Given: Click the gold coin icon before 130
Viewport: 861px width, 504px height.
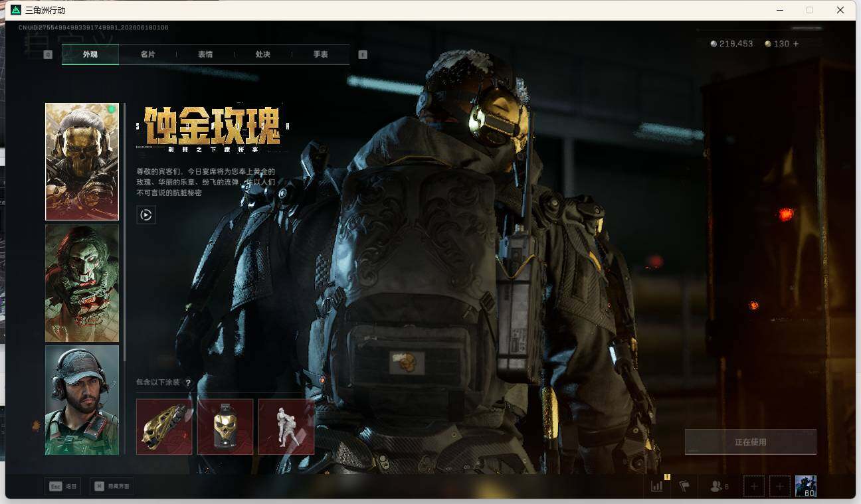Looking at the screenshot, I should tap(768, 44).
